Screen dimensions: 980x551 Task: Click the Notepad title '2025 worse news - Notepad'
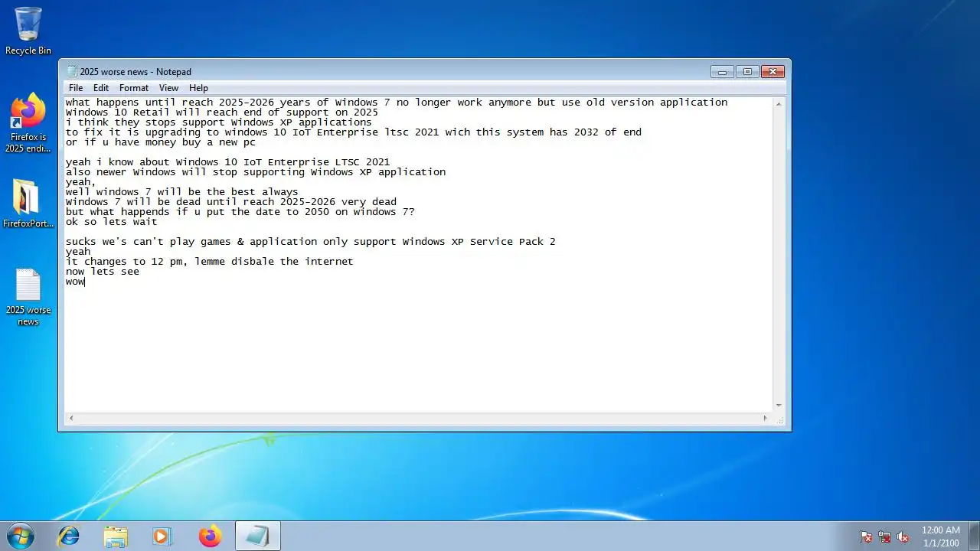136,72
